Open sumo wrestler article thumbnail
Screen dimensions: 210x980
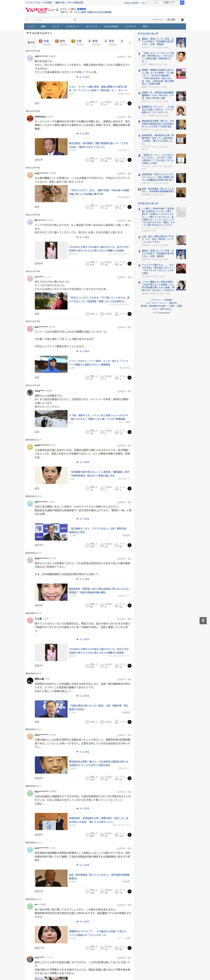[x=51, y=194]
